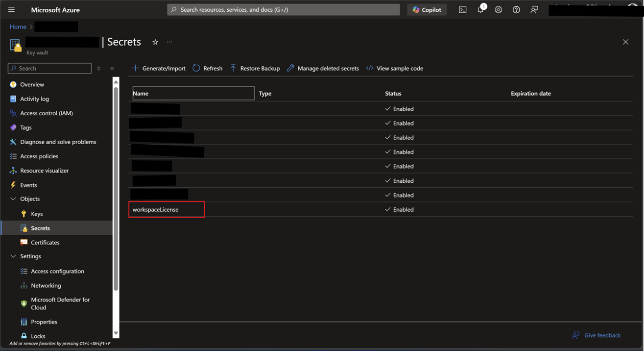Open the notifications bell icon
The width and height of the screenshot is (644, 351).
click(x=480, y=10)
